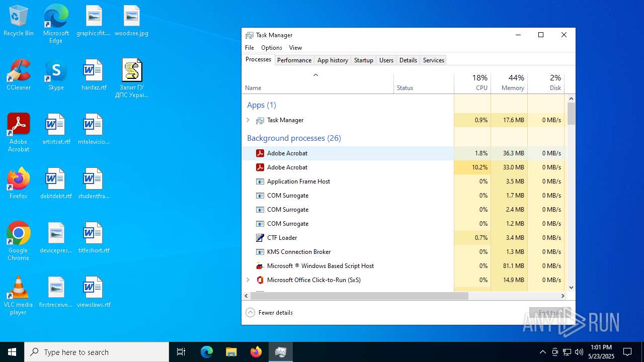Open the notification center

click(627, 352)
